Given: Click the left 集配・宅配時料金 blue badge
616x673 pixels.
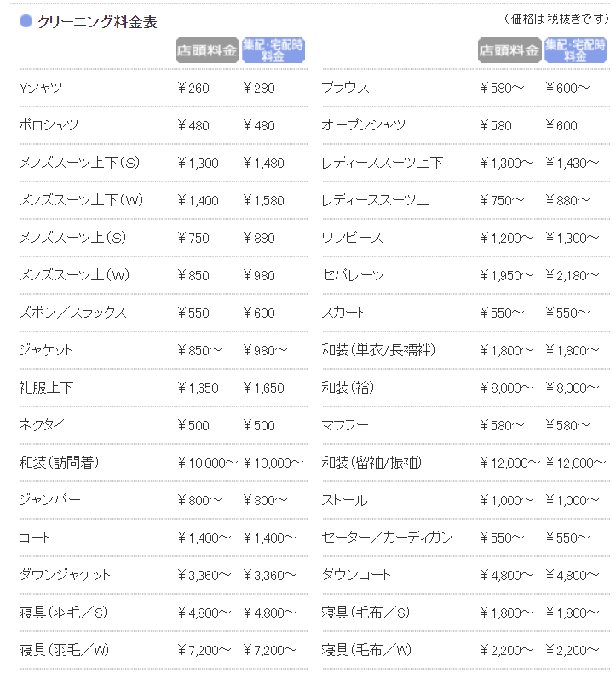Looking at the screenshot, I should coord(273,50).
